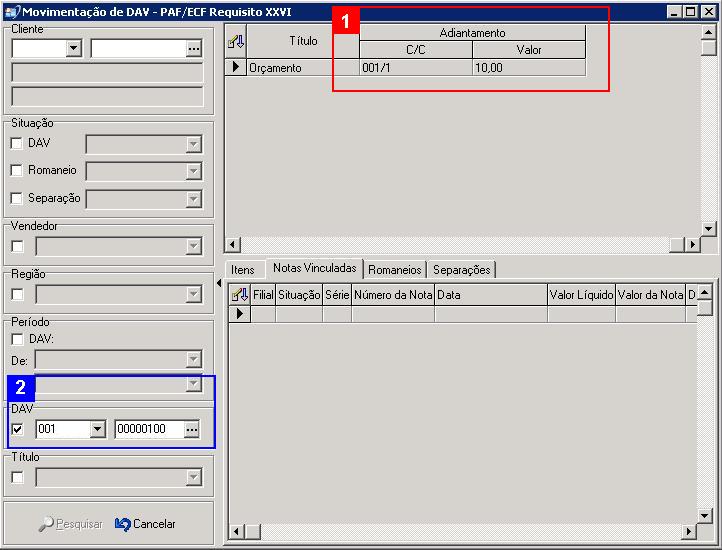Viewport: 722px width, 550px height.
Task: Select the Orçamento row indicator arrow
Action: 236,67
